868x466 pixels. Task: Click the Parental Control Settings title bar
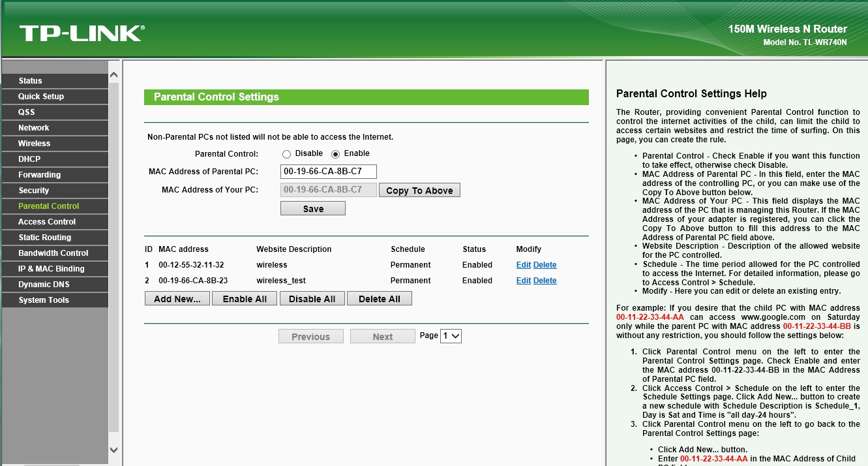click(366, 97)
